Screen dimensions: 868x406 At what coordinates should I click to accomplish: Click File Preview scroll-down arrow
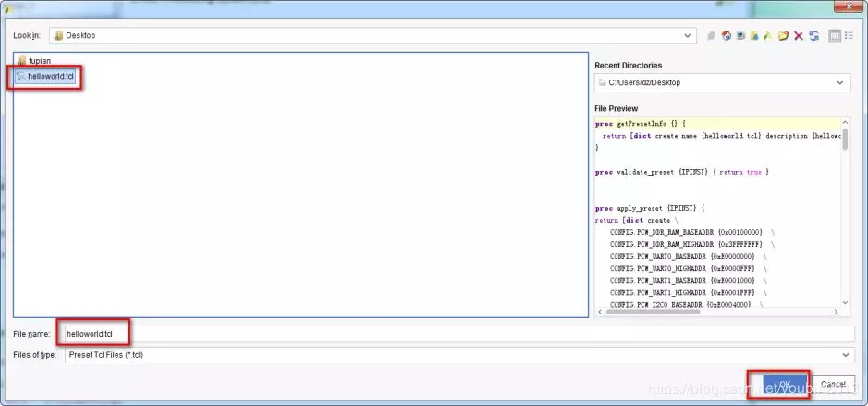tap(845, 303)
